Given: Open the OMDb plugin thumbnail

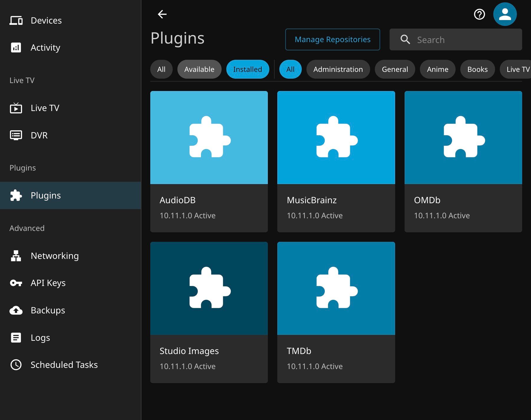Looking at the screenshot, I should pos(463,138).
